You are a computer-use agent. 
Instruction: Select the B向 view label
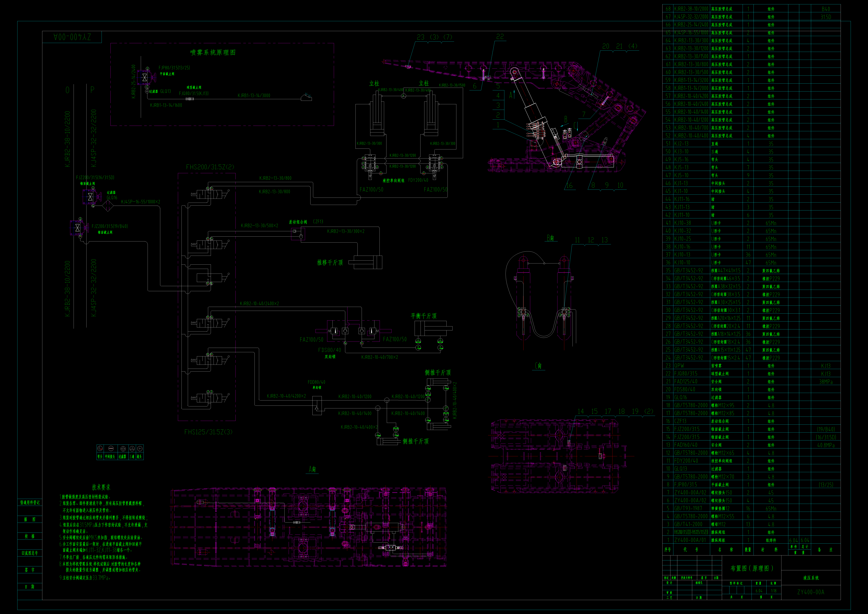click(x=550, y=238)
